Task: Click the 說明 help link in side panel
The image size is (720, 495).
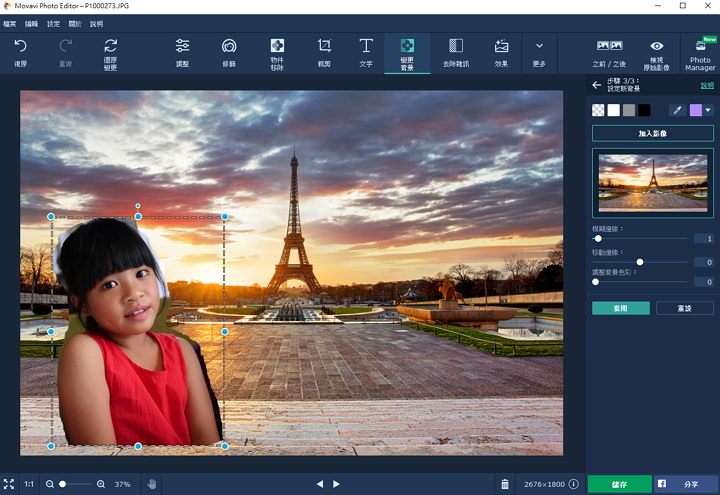Action: point(707,85)
